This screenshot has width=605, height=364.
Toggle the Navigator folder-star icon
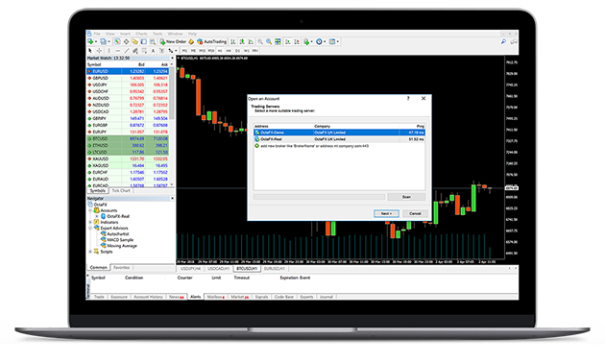[134, 41]
